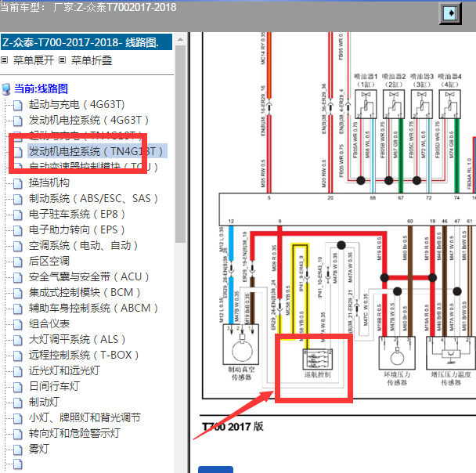Open 辅助车身控制系统（ABCM）diagram
476x473 pixels.
pyautogui.click(x=93, y=308)
